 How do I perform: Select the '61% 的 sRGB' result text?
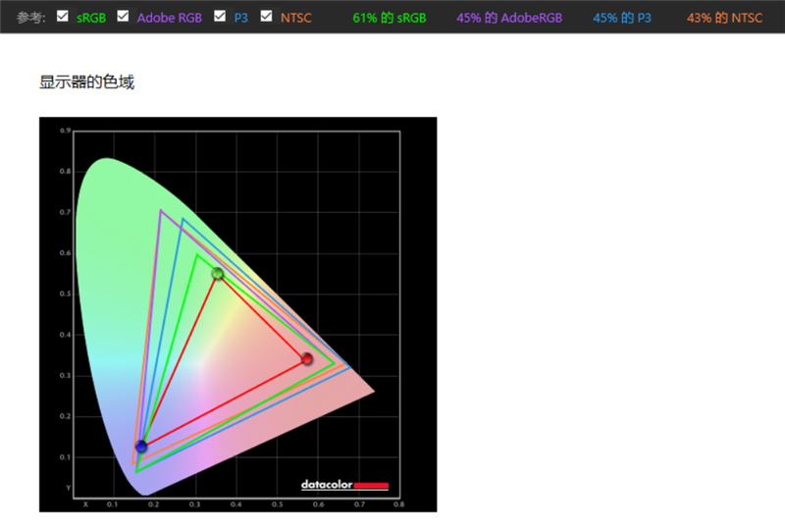390,18
